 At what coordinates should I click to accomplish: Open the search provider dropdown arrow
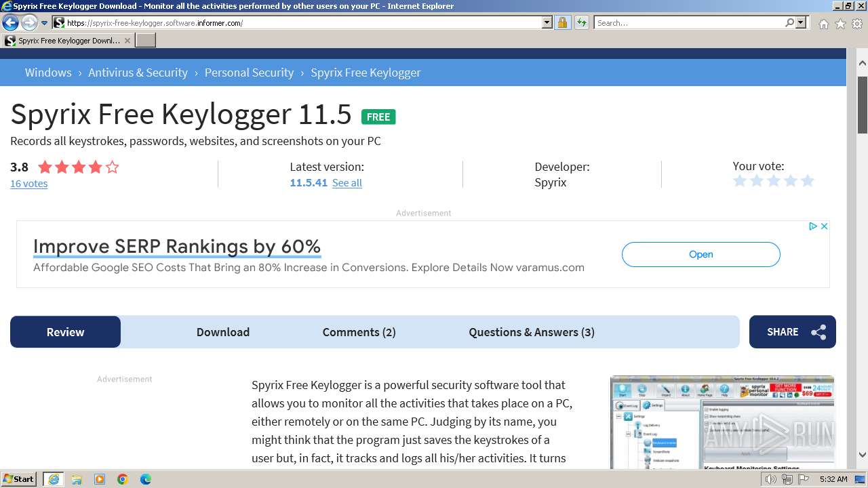pos(801,23)
